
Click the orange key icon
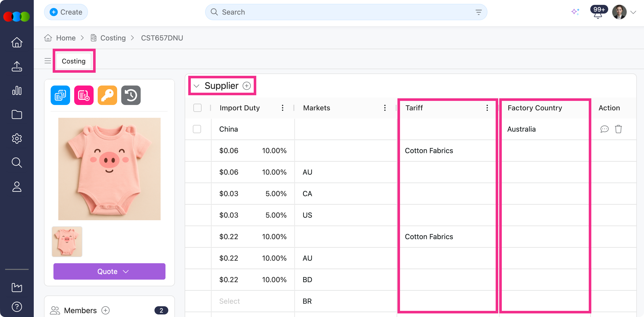pyautogui.click(x=107, y=95)
